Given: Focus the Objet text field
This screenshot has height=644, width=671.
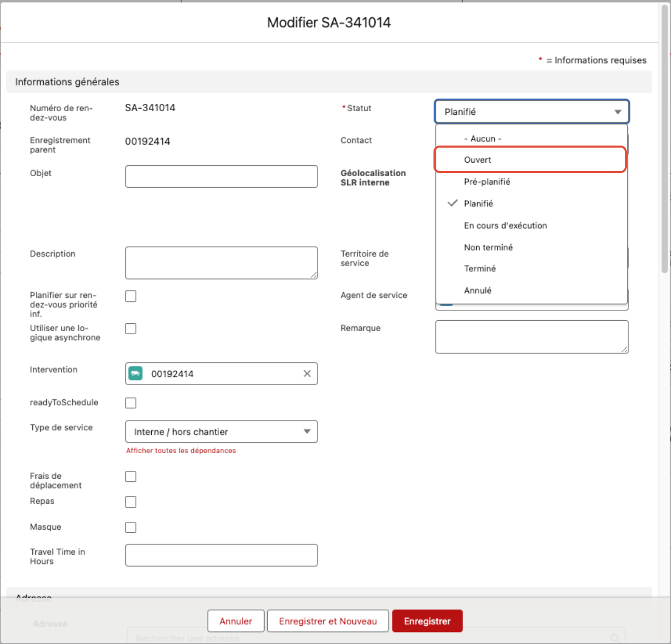Looking at the screenshot, I should [x=221, y=176].
